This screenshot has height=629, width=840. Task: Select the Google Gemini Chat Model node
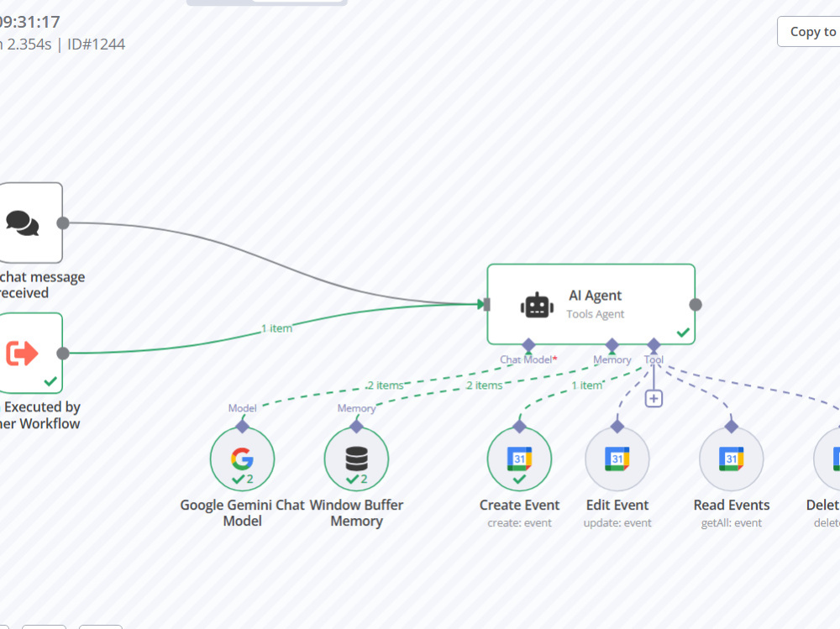coord(242,459)
